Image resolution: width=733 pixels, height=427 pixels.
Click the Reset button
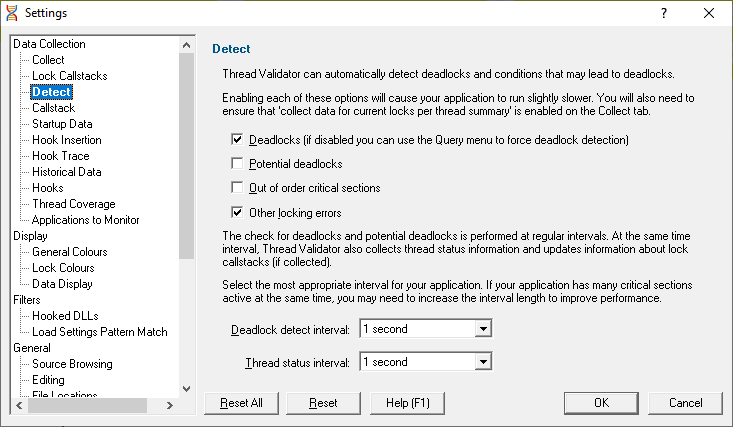pos(323,403)
